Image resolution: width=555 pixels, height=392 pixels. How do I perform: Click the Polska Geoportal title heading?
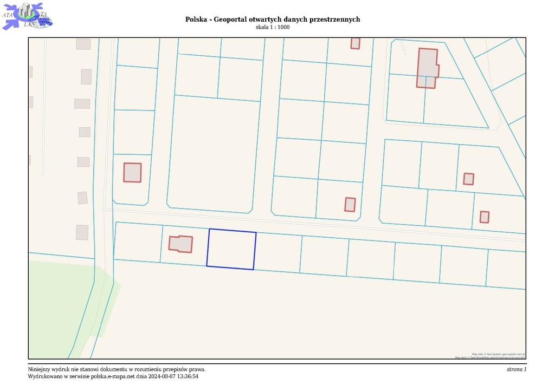tap(273, 19)
